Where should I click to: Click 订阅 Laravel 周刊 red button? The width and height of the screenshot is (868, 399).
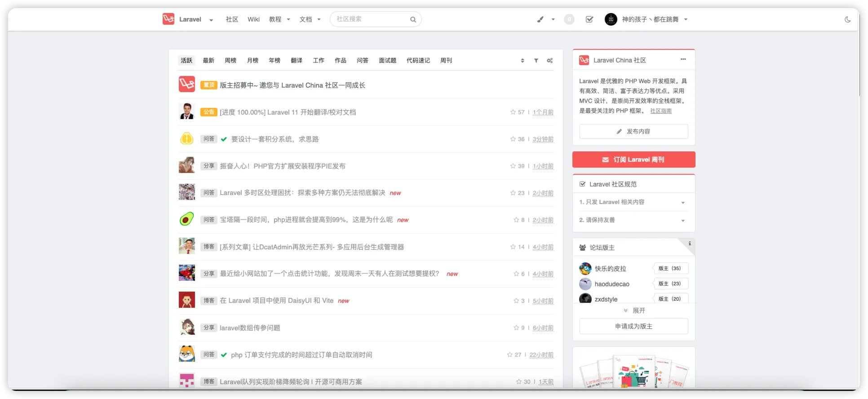coord(633,160)
